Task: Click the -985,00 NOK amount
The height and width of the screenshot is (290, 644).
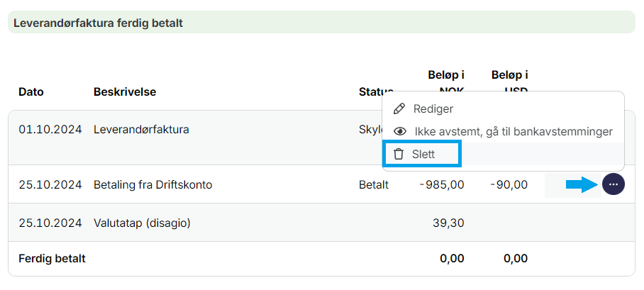Action: [442, 185]
